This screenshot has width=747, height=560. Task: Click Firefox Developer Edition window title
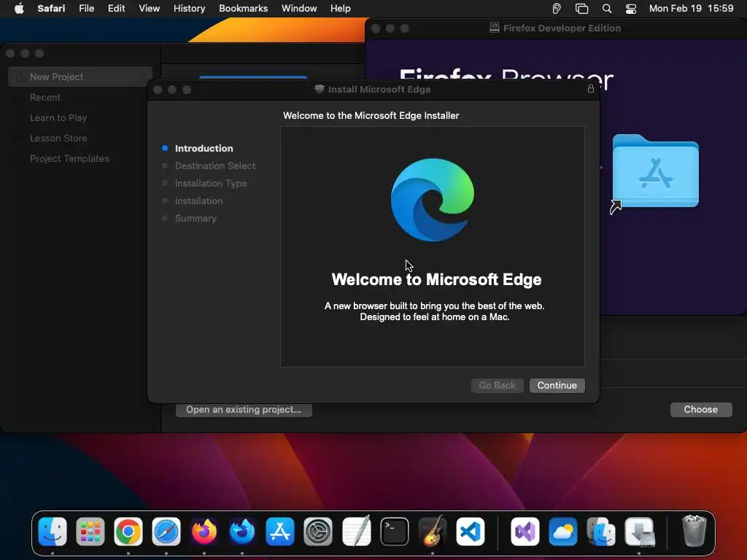click(562, 28)
